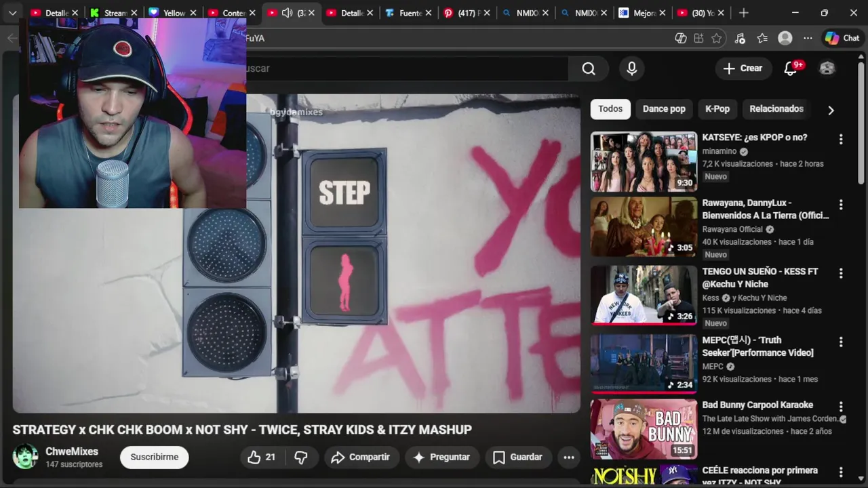The image size is (868, 488).
Task: Open the KATSEYE: ¿es KPOP o no? title
Action: 754,137
